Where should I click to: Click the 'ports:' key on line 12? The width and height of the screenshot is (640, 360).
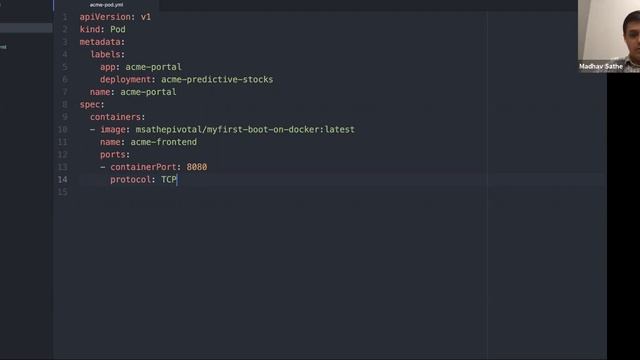click(x=115, y=154)
